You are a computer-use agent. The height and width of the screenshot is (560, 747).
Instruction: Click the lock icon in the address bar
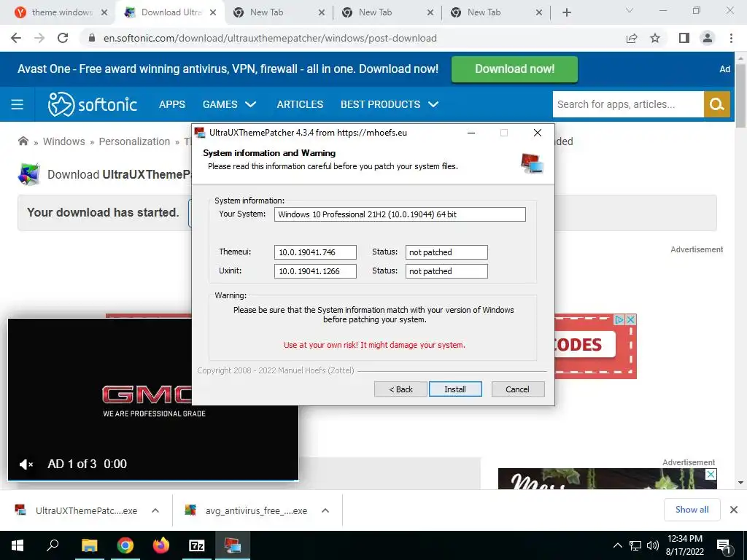[92, 38]
